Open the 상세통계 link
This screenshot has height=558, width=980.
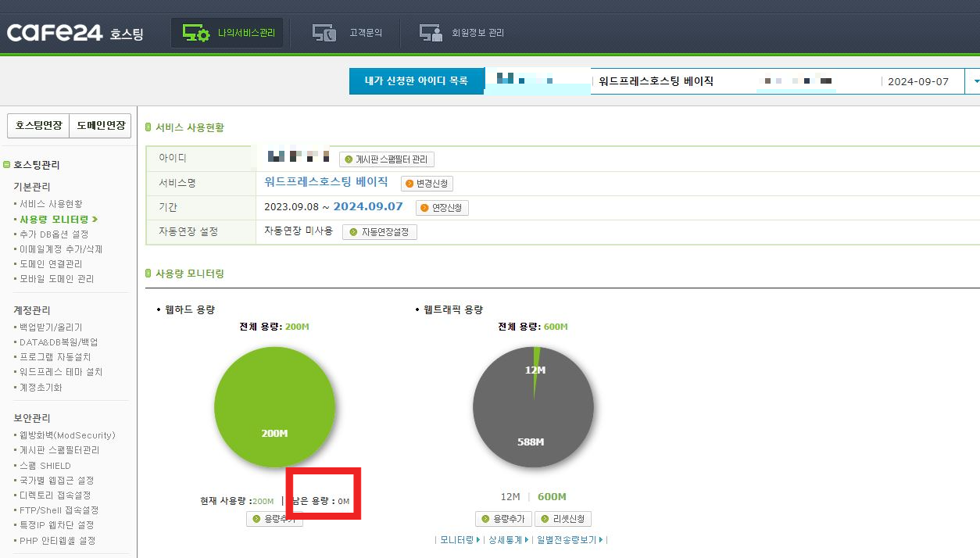(x=508, y=540)
